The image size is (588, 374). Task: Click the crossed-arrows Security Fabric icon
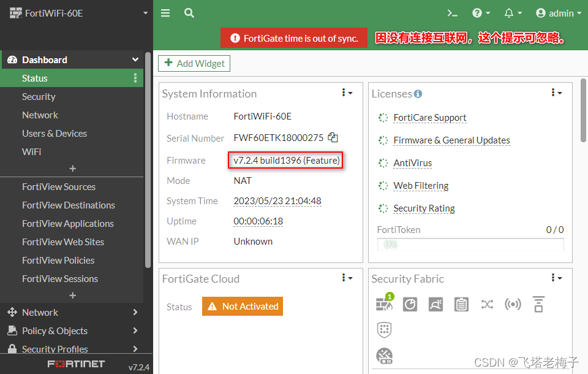[487, 304]
